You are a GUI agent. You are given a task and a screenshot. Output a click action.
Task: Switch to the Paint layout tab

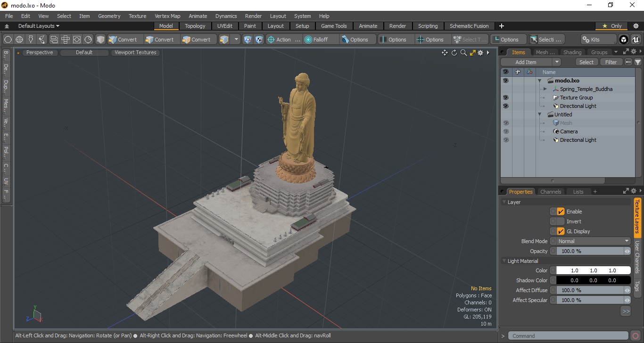click(x=250, y=26)
